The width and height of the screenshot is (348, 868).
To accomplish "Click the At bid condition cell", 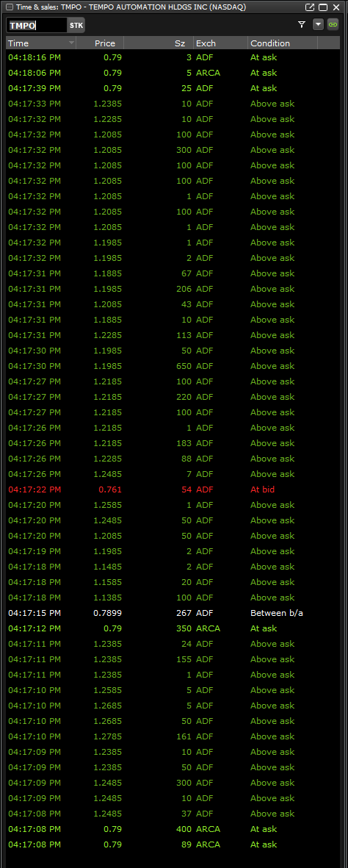I will (x=262, y=489).
